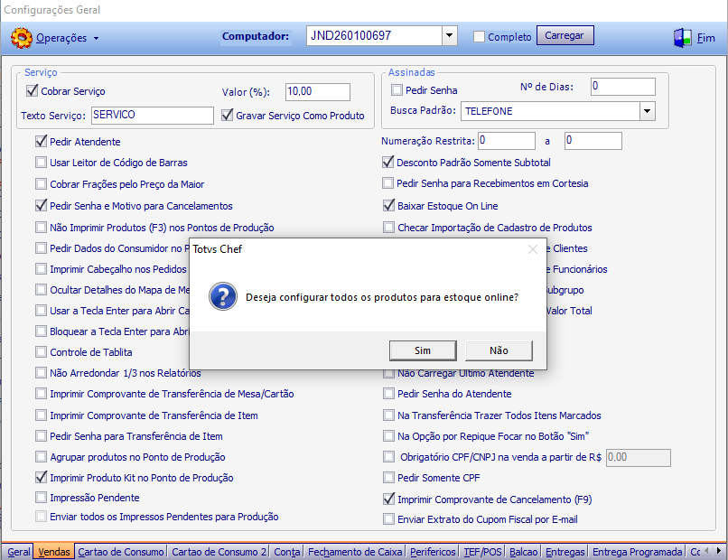Switch to the Conta tab
Screen dimensions: 728x560
click(287, 552)
